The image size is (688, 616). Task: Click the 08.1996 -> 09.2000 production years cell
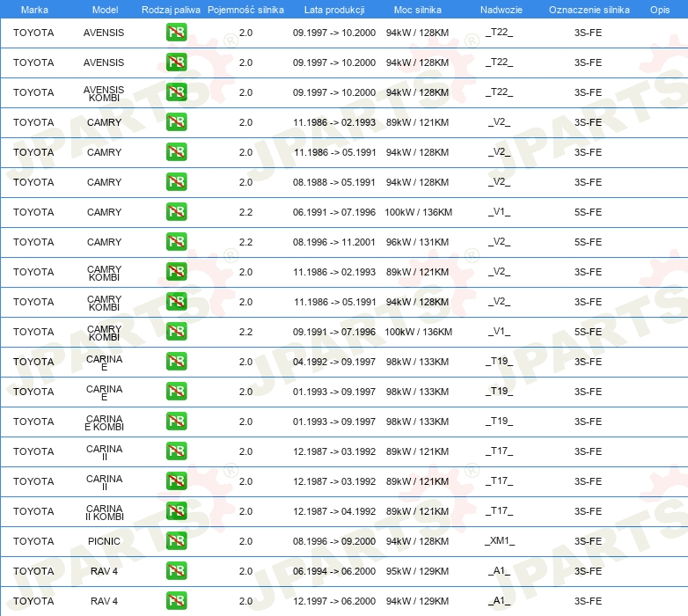click(x=334, y=541)
